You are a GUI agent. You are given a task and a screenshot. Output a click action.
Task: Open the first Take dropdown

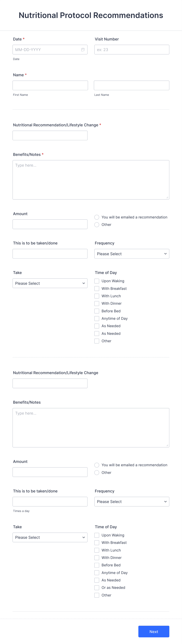(x=50, y=283)
